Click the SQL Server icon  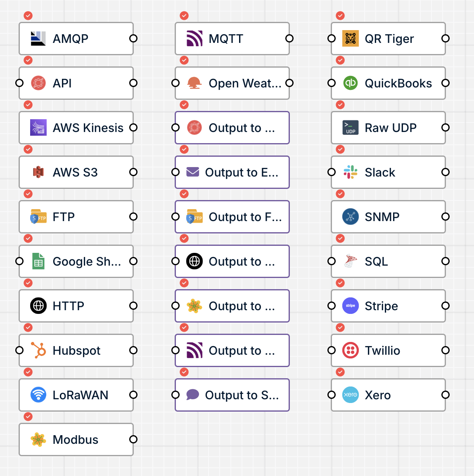pyautogui.click(x=350, y=261)
